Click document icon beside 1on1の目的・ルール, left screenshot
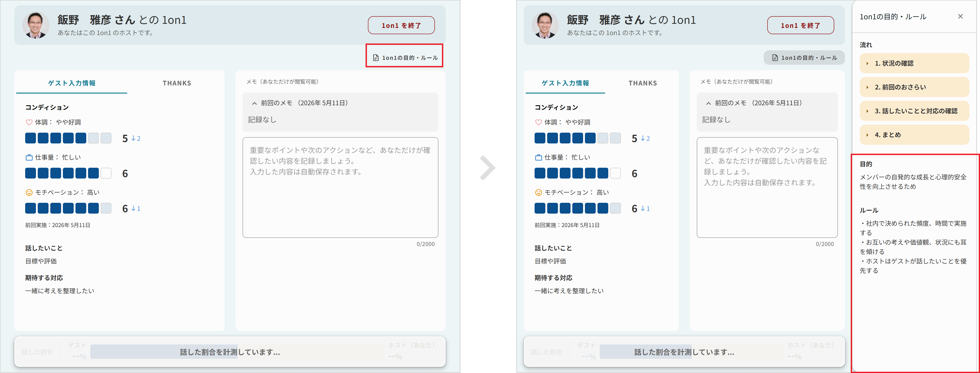This screenshot has width=980, height=373. (376, 58)
